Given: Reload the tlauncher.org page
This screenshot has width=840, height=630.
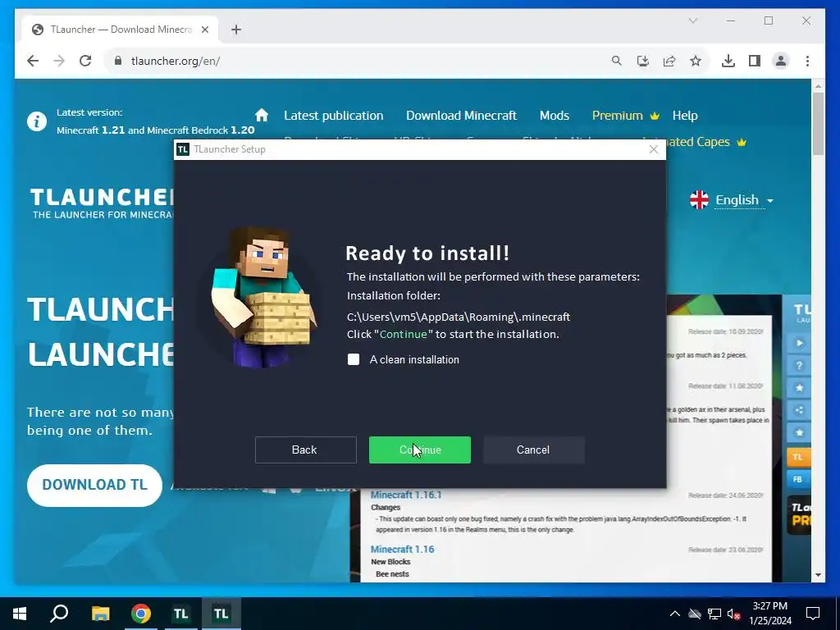Looking at the screenshot, I should [85, 61].
